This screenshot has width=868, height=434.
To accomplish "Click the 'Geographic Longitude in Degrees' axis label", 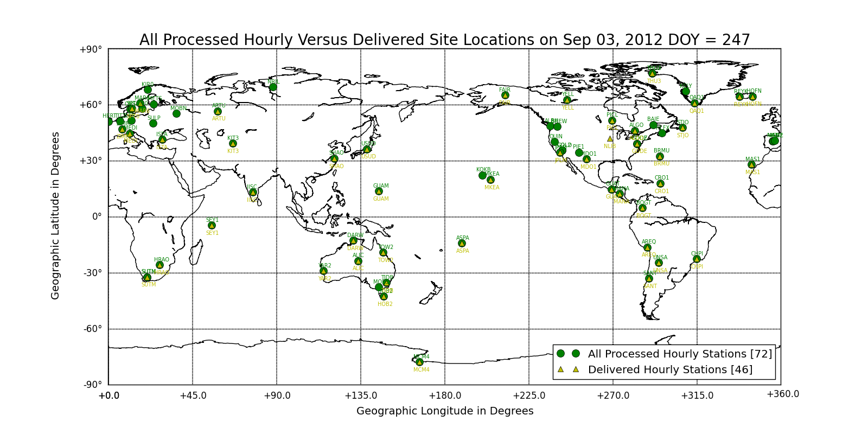I will 445,411.
